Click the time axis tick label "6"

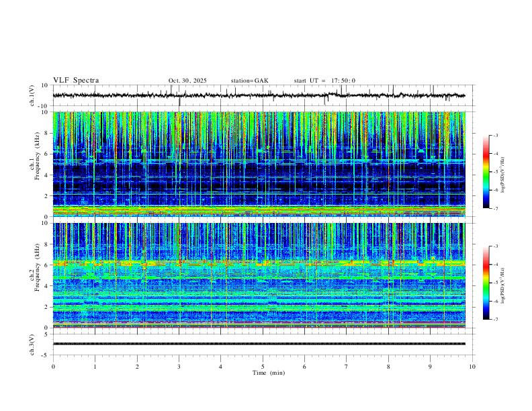305,367
